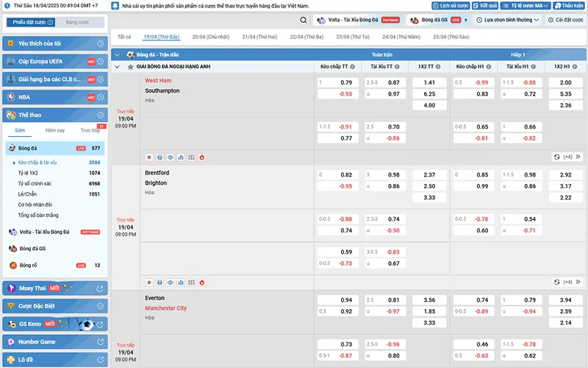This screenshot has width=588, height=368.
Task: Toggle eye icon under West Ham match
Action: [x=171, y=158]
